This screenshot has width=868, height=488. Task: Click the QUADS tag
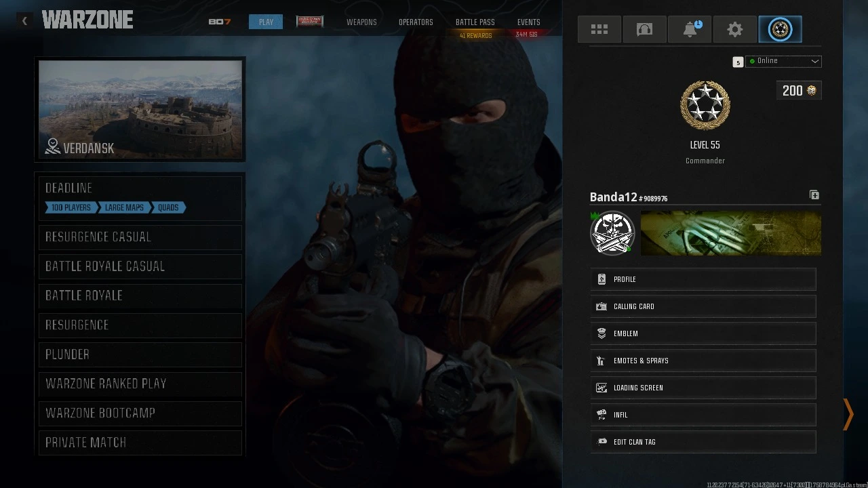coord(168,207)
